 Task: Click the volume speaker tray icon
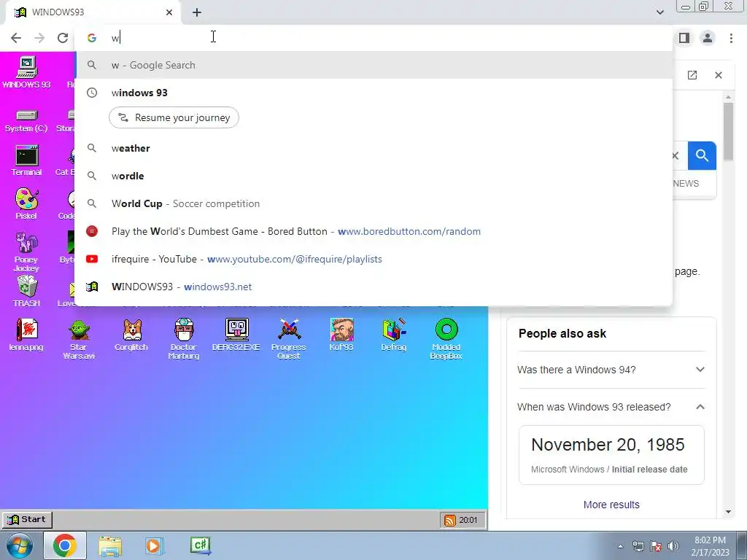pos(673,546)
